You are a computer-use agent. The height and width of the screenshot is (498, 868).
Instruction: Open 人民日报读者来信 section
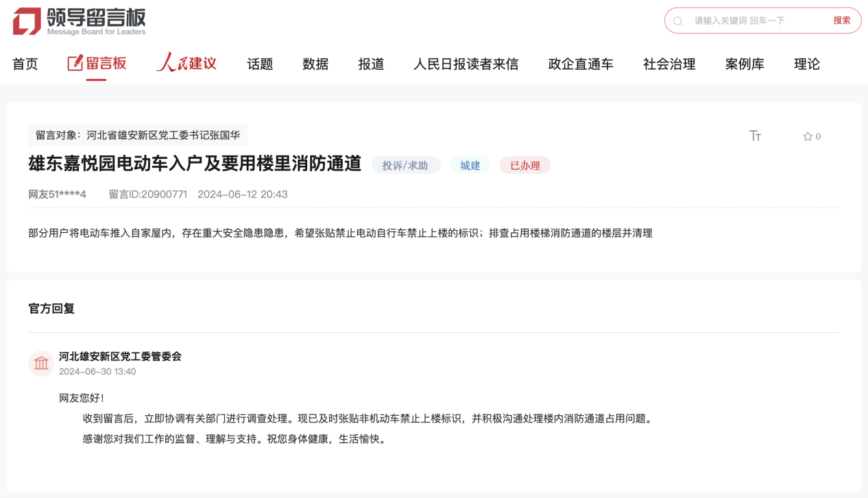[x=466, y=64]
